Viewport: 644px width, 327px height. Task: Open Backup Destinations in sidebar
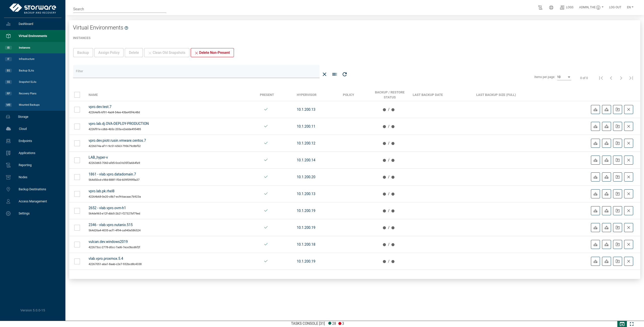[32, 189]
